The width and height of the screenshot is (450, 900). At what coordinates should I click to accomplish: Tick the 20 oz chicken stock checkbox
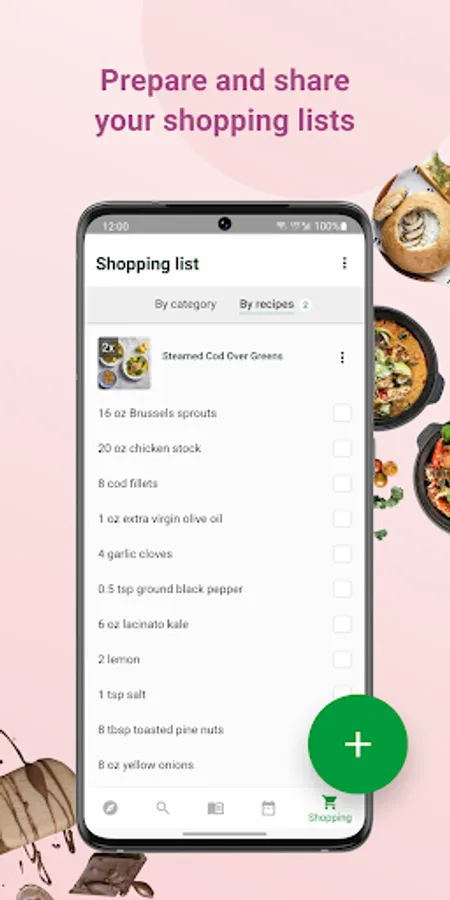pyautogui.click(x=342, y=448)
